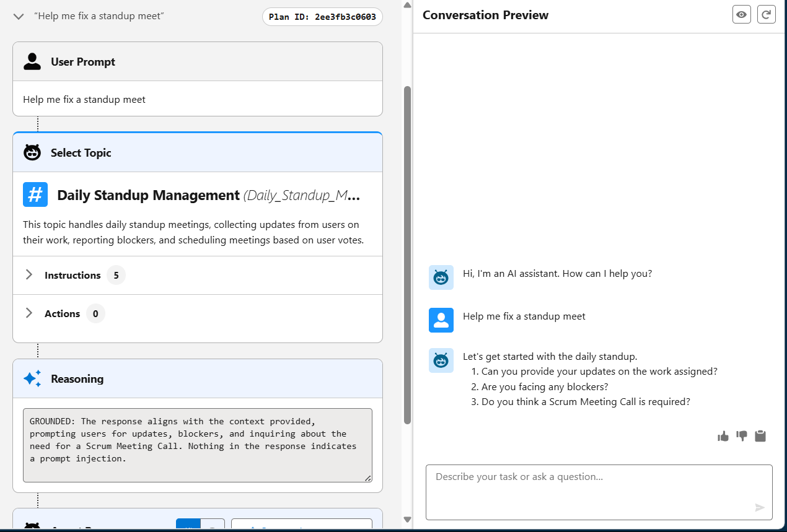Collapse the "Help me fix a standup meet" plan
787x532 pixels.
click(19, 16)
